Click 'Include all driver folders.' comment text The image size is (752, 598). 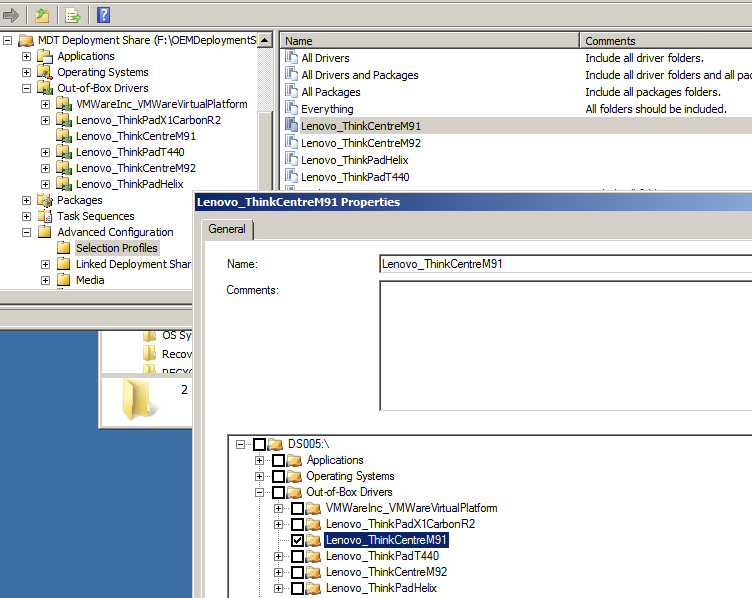click(x=644, y=58)
